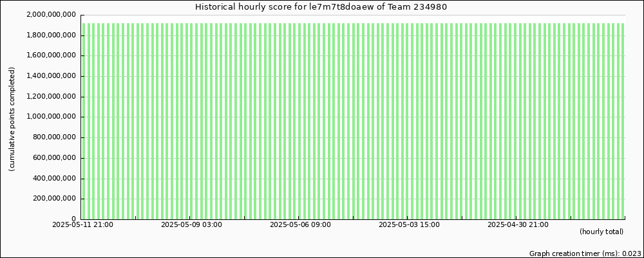Click the '2025-05-11 21:00' date label

tap(83, 224)
